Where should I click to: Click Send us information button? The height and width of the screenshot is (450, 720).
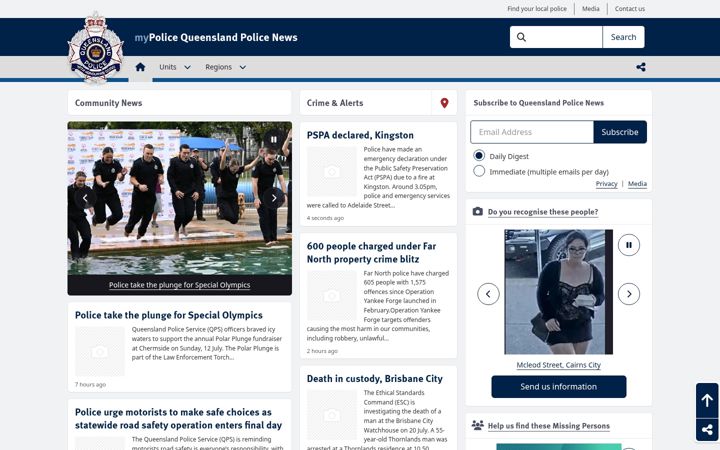tap(558, 387)
